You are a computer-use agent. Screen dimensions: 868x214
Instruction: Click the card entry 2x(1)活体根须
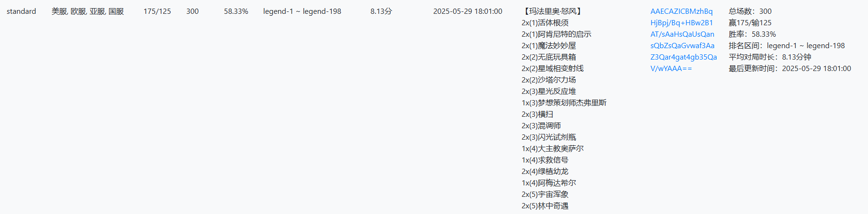tap(545, 23)
